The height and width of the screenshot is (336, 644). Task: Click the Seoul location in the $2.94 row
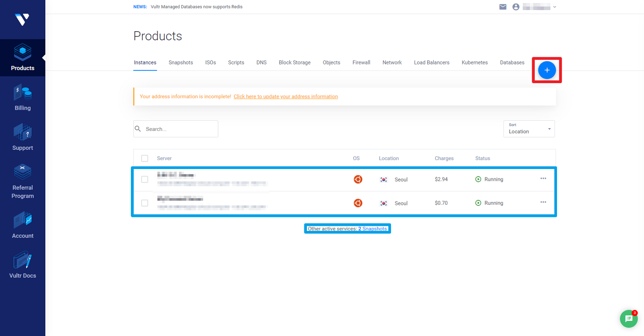point(401,180)
